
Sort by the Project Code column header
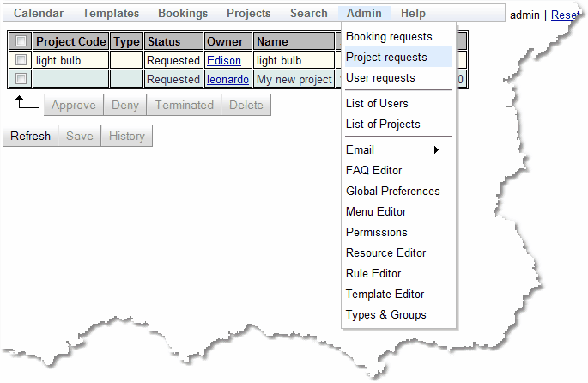point(71,41)
